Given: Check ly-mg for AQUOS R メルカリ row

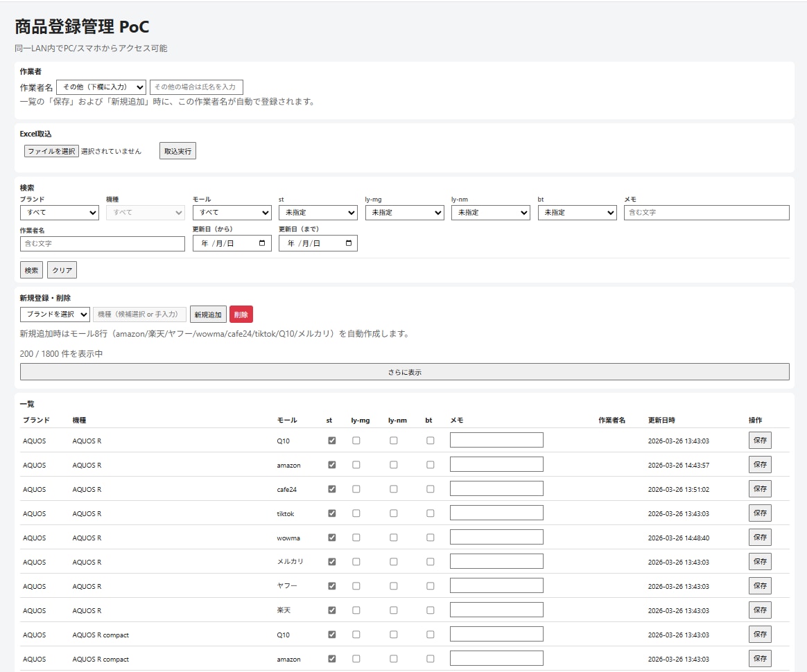Looking at the screenshot, I should pos(356,561).
